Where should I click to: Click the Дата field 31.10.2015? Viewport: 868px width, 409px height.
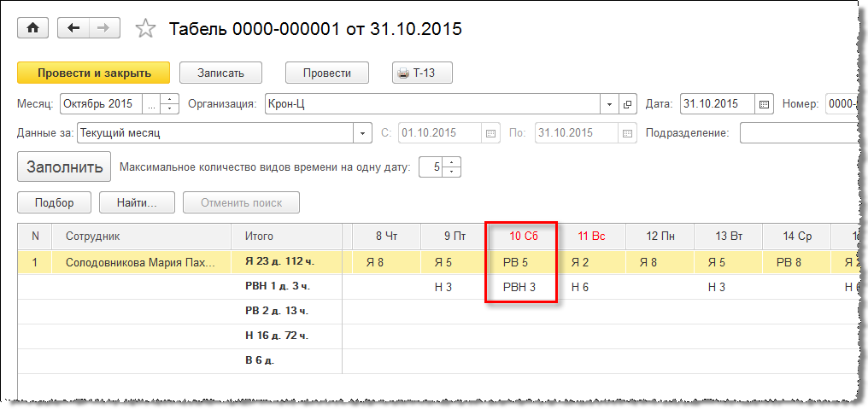pyautogui.click(x=718, y=104)
